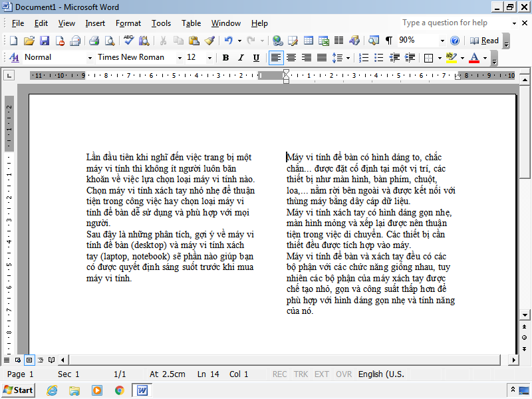This screenshot has height=399, width=532.
Task: Insert a Microsoft Excel worksheet
Action: click(x=324, y=41)
